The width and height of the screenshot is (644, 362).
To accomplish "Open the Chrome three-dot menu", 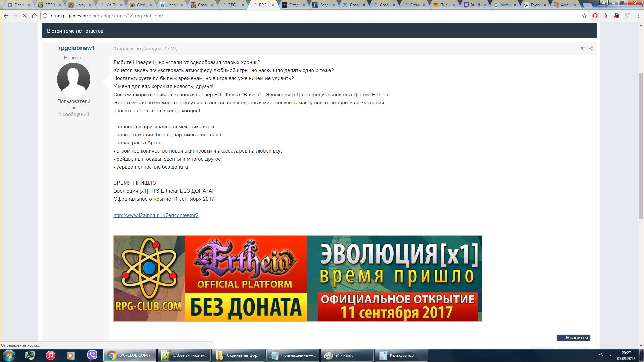I will click(638, 16).
